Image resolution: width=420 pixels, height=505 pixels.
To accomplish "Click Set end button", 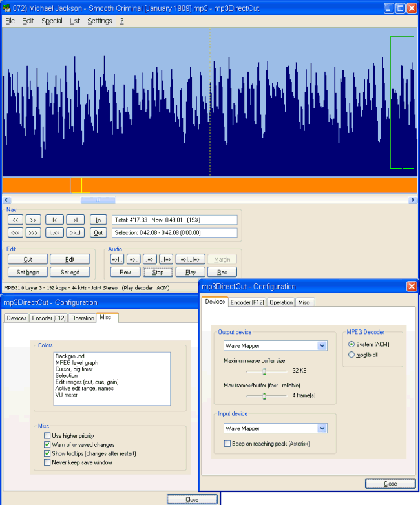I will tap(70, 272).
